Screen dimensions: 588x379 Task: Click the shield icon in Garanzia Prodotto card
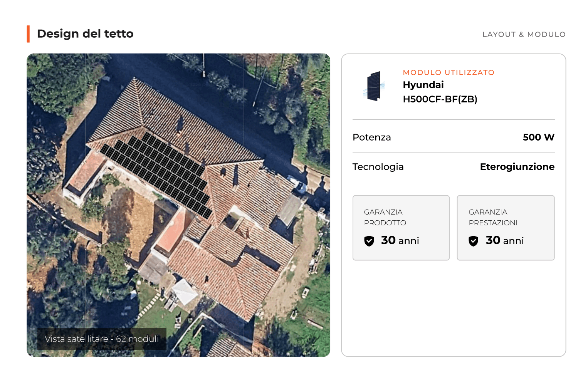(369, 241)
